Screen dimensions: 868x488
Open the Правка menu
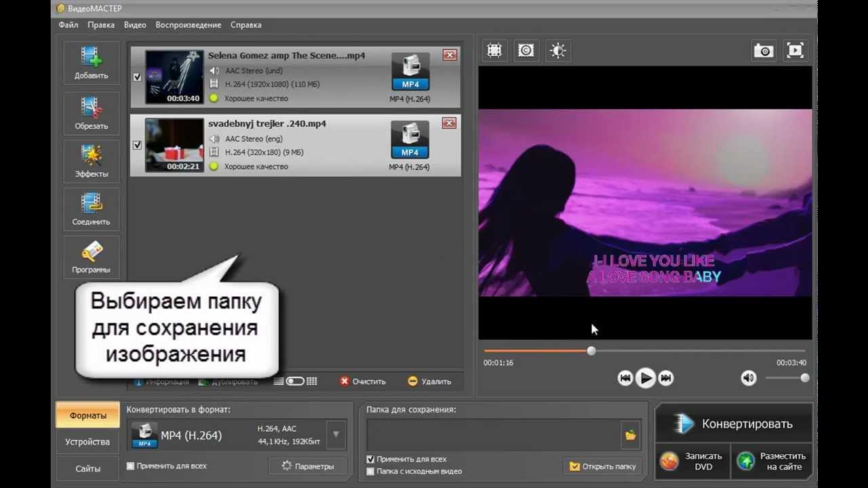pos(101,25)
